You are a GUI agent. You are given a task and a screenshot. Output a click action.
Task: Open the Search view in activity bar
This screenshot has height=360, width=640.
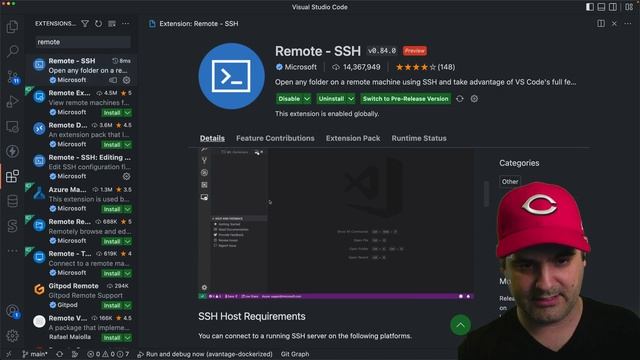tap(12, 51)
